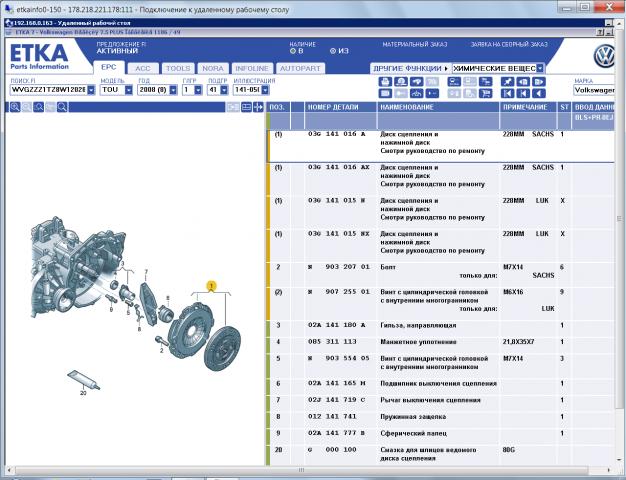Click the grease tube part 20 in illustration

point(83,379)
